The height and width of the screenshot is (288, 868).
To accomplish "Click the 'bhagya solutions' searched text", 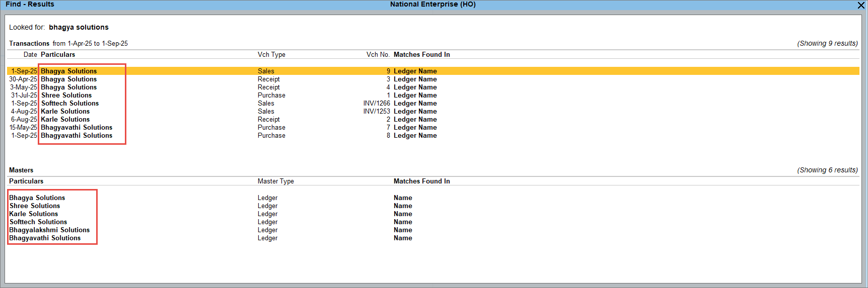I will pyautogui.click(x=79, y=28).
